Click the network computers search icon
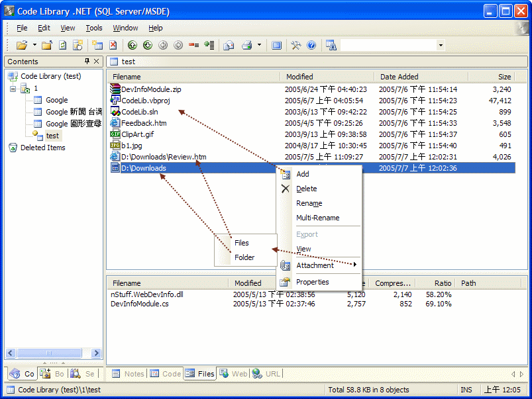This screenshot has height=399, width=532. (331, 45)
